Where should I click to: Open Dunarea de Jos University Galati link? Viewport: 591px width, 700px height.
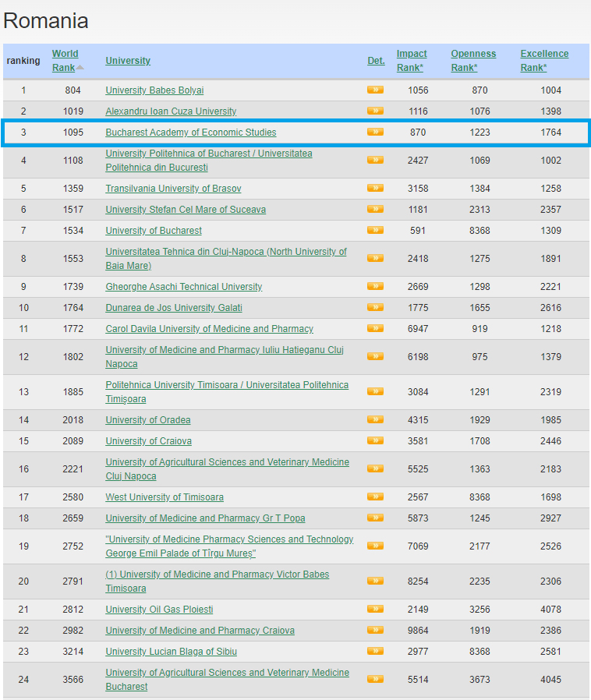pyautogui.click(x=174, y=308)
